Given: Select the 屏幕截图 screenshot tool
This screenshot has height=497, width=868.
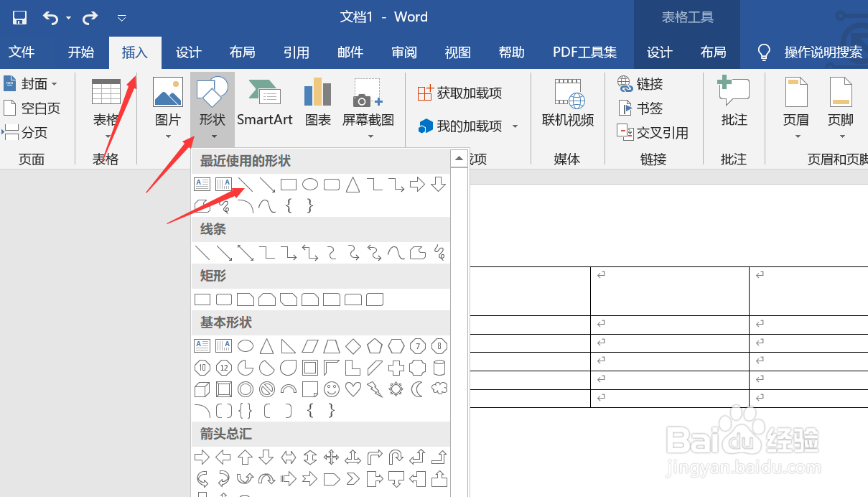Looking at the screenshot, I should coord(368,101).
